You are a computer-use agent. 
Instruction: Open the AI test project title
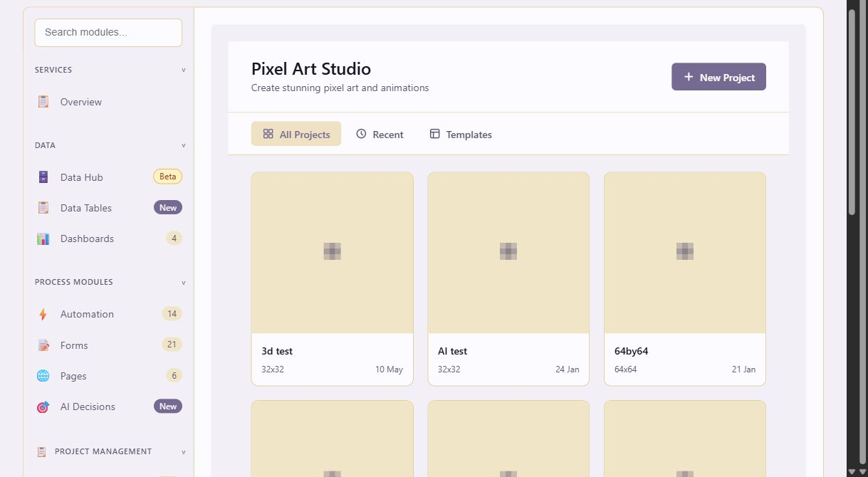pos(453,351)
